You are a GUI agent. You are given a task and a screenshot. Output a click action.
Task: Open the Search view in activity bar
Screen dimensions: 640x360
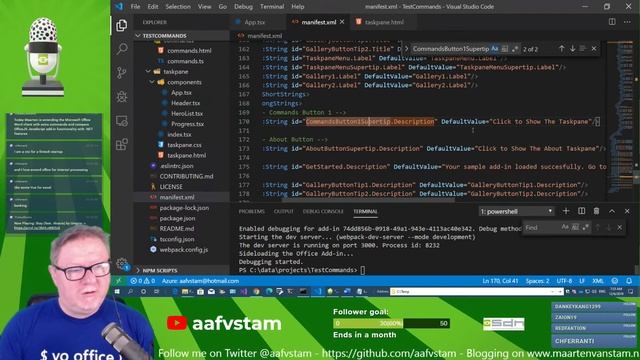pyautogui.click(x=122, y=49)
